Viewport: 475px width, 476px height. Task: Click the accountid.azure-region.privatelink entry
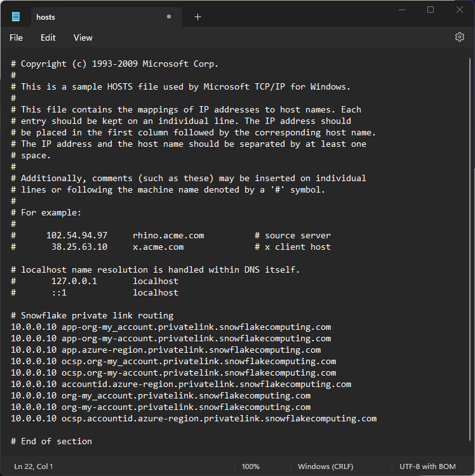(x=181, y=384)
